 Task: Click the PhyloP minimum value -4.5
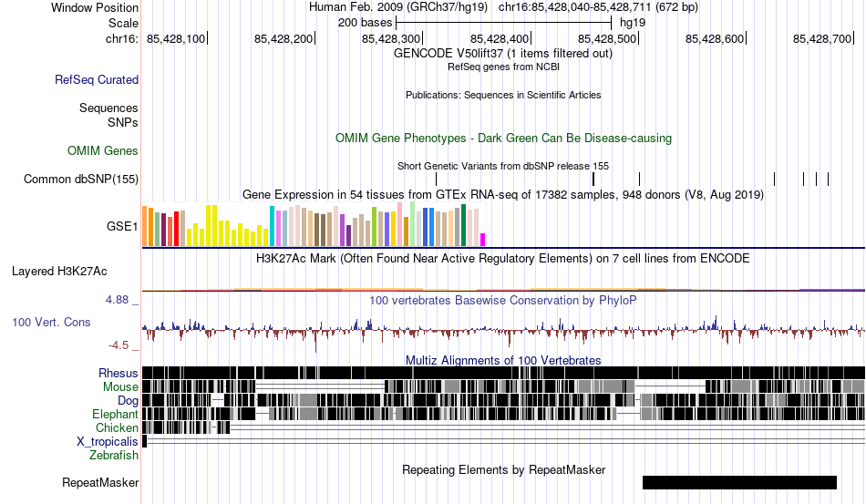(x=119, y=345)
